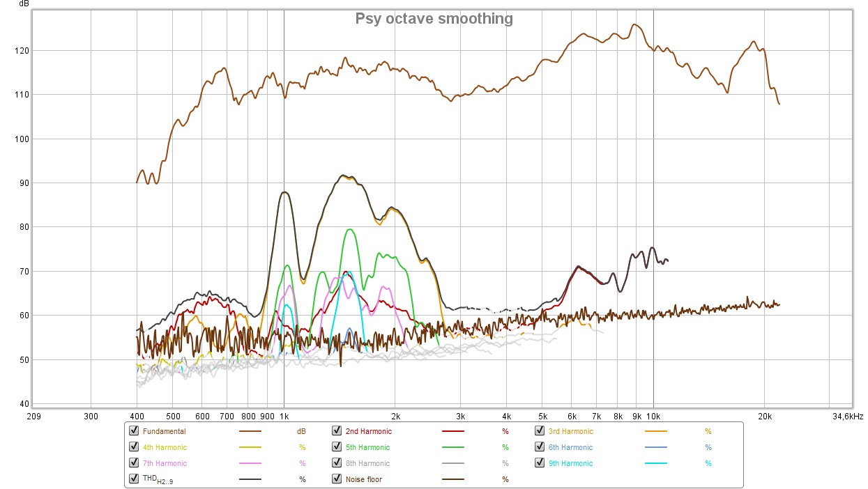Click the '6th Harmonic' legend label
The height and width of the screenshot is (489, 868).
570,448
